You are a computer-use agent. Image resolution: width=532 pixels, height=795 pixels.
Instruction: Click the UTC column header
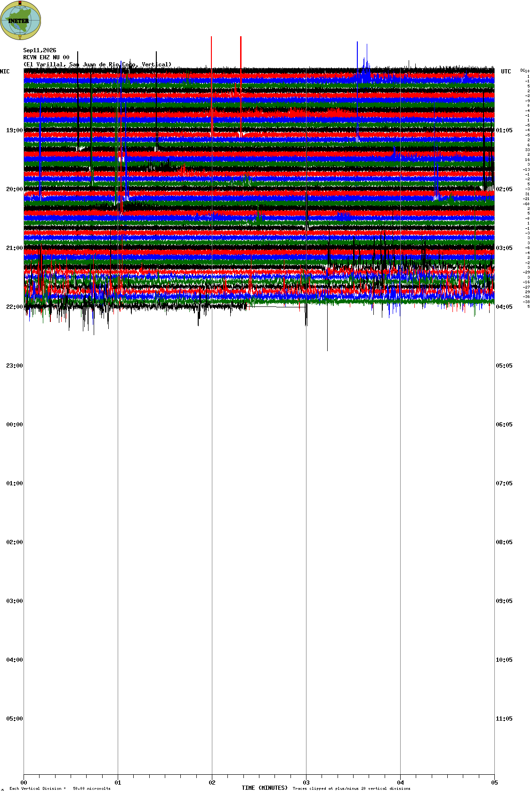tap(506, 72)
